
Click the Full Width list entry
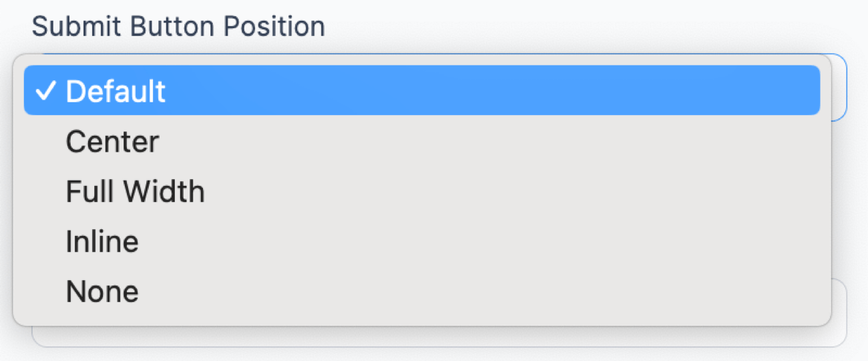click(x=421, y=192)
